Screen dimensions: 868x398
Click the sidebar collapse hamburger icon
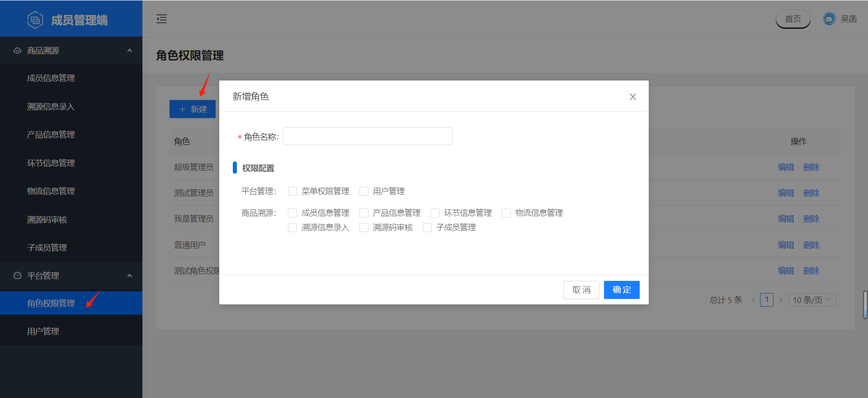[161, 19]
